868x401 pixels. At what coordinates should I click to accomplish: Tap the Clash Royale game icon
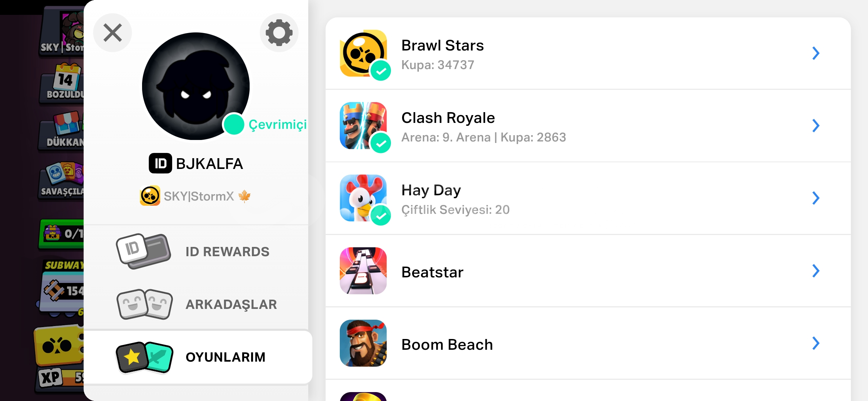coord(363,125)
